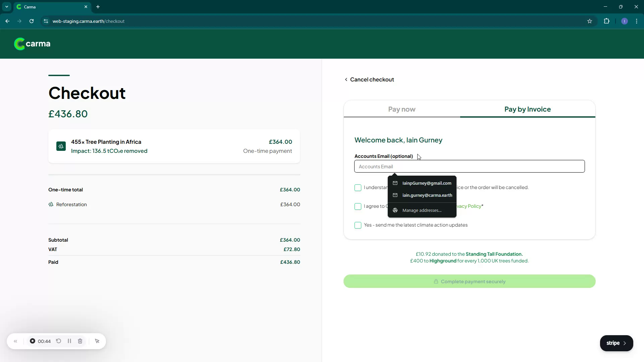The width and height of the screenshot is (644, 362).
Task: Check the 'I understand' confirmation checkbox
Action: [x=358, y=188]
